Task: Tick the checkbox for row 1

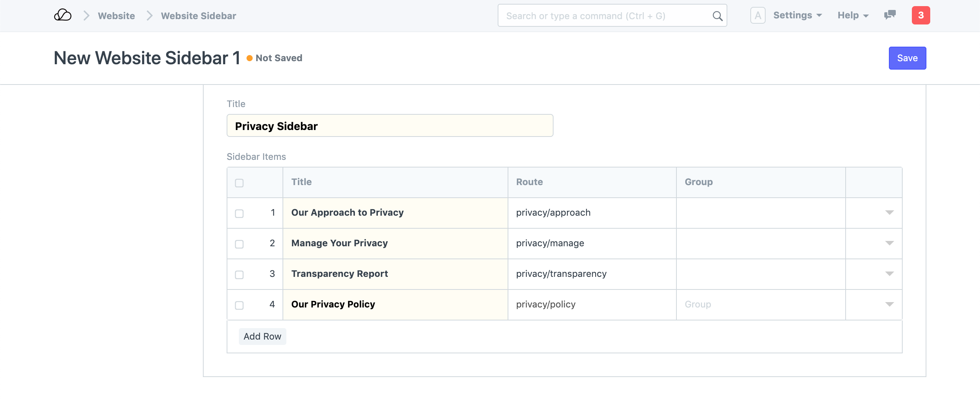Action: point(239,213)
